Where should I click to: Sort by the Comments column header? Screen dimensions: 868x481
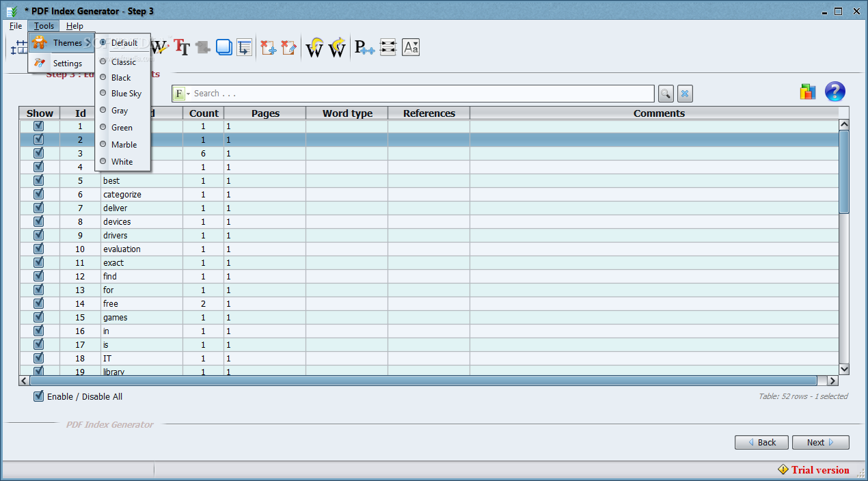point(659,113)
